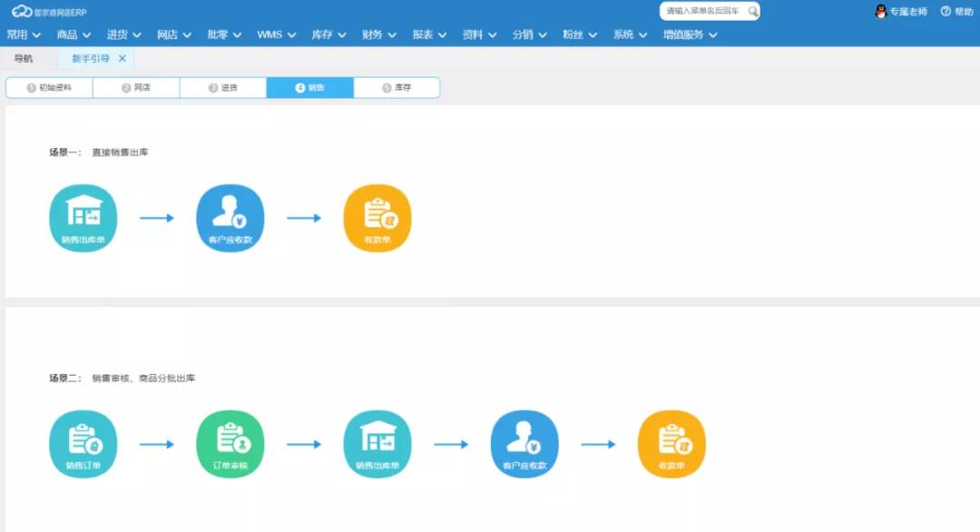The width and height of the screenshot is (980, 532).
Task: Expand the 财务 dropdown menu
Action: (378, 34)
